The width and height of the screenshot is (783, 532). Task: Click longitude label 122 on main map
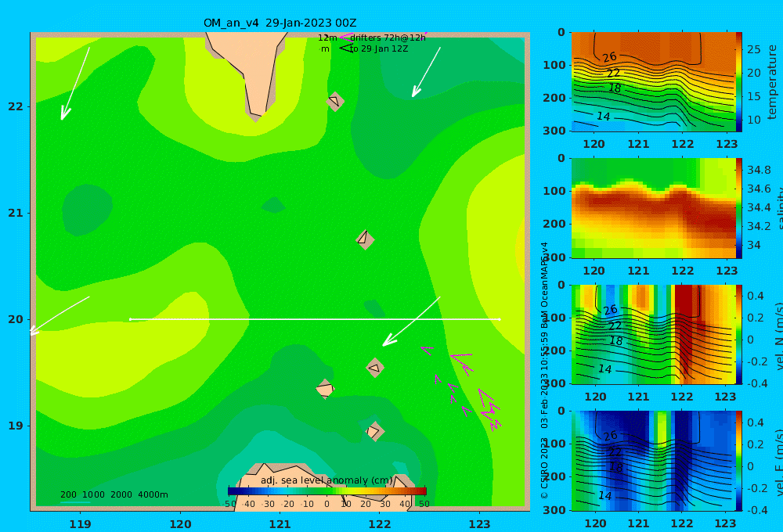pos(380,524)
